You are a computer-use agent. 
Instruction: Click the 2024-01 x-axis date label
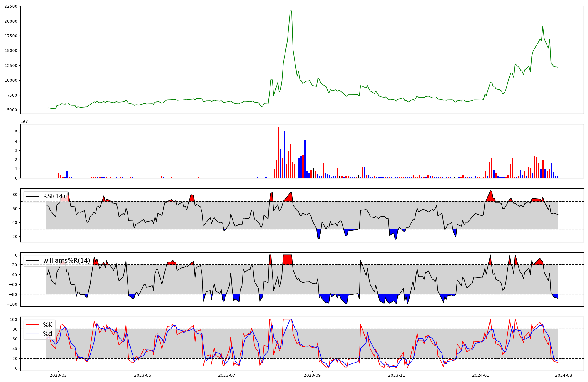click(481, 375)
